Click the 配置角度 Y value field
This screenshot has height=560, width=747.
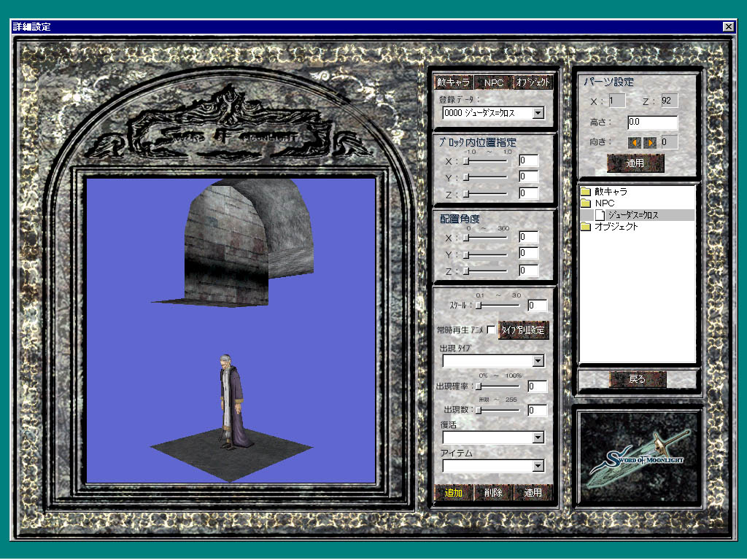528,253
